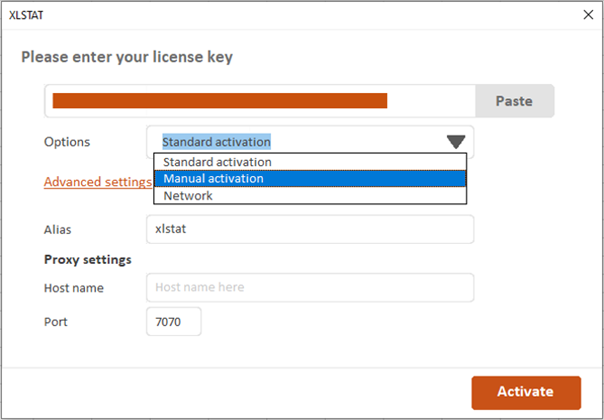
Task: Pick Network from the dropdown list
Action: click(188, 196)
